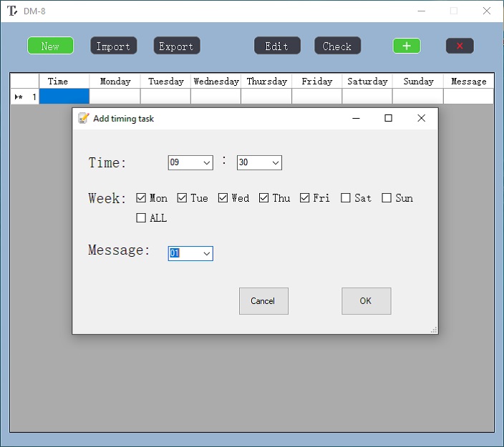Click the red X delete button
The image size is (504, 447).
[x=459, y=46]
